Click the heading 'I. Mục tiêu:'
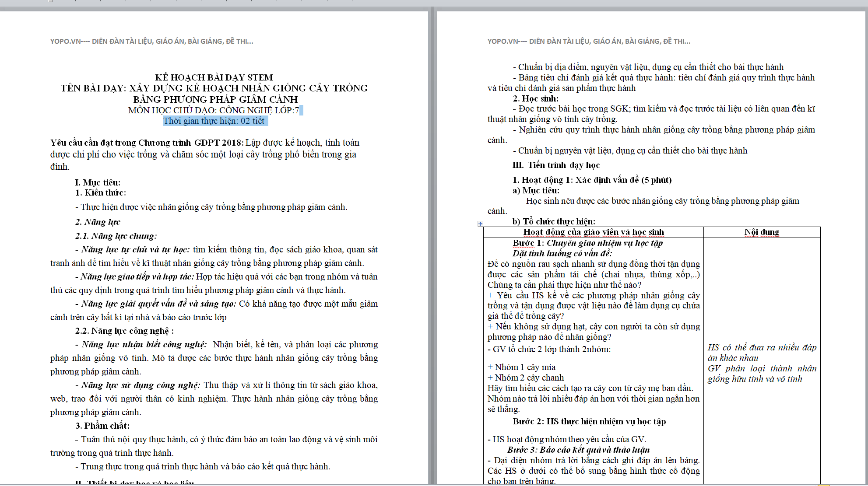868x486 pixels. click(x=98, y=182)
